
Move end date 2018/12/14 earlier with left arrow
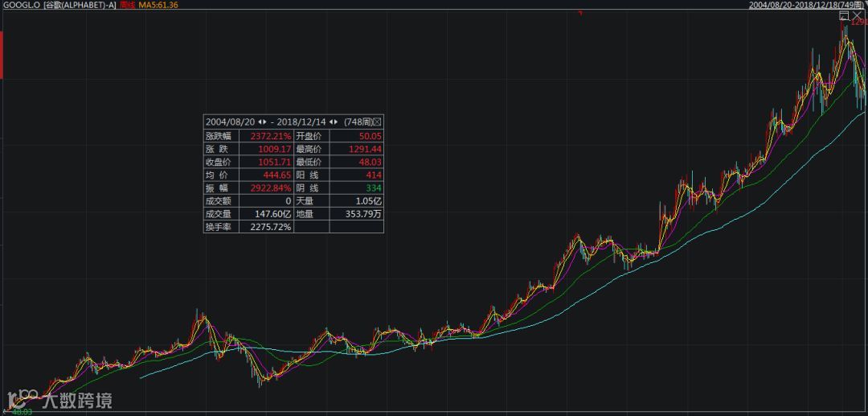pyautogui.click(x=331, y=122)
